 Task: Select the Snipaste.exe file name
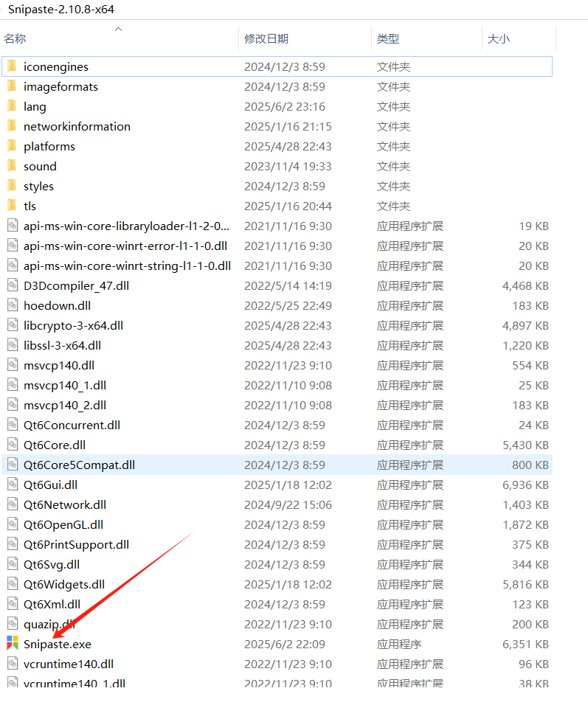tap(57, 645)
